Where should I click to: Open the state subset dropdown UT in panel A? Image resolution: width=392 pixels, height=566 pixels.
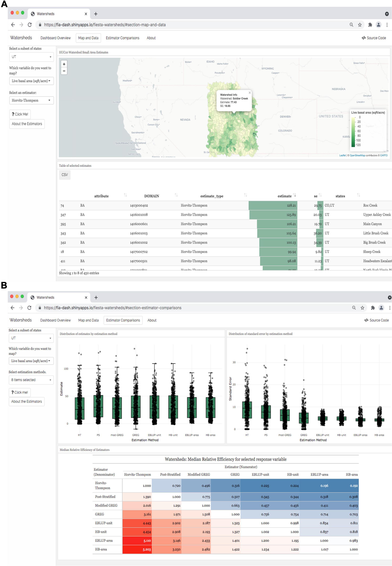click(x=31, y=57)
